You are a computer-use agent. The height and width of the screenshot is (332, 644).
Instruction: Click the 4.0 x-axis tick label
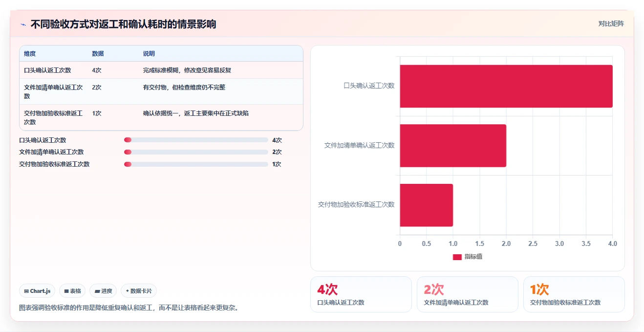click(x=612, y=244)
